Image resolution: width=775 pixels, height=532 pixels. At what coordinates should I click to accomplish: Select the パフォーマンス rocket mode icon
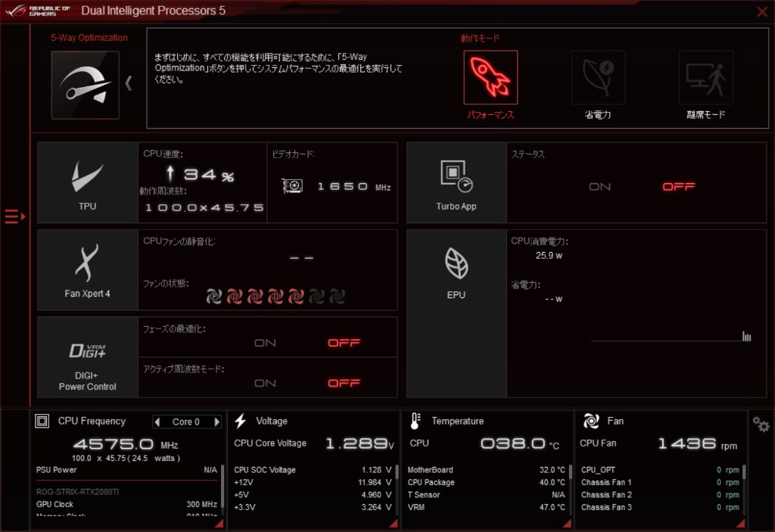pyautogui.click(x=490, y=78)
